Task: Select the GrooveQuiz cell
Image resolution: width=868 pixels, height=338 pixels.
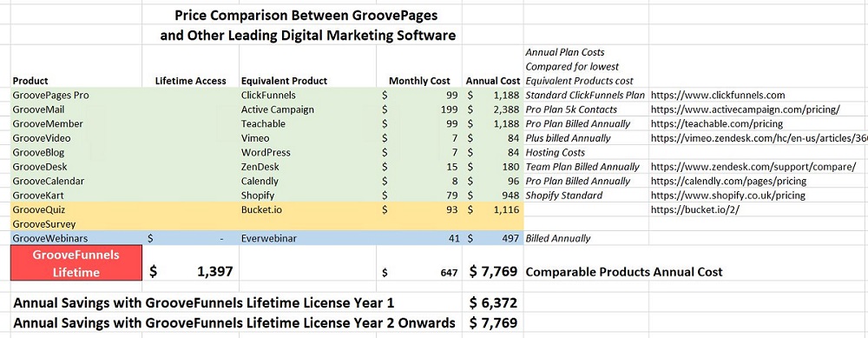Action: pos(76,209)
